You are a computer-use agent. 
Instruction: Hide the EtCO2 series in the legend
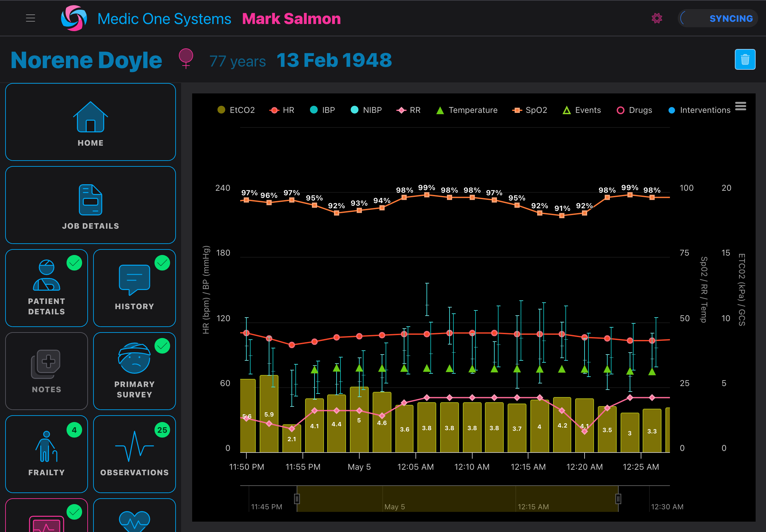tap(236, 110)
